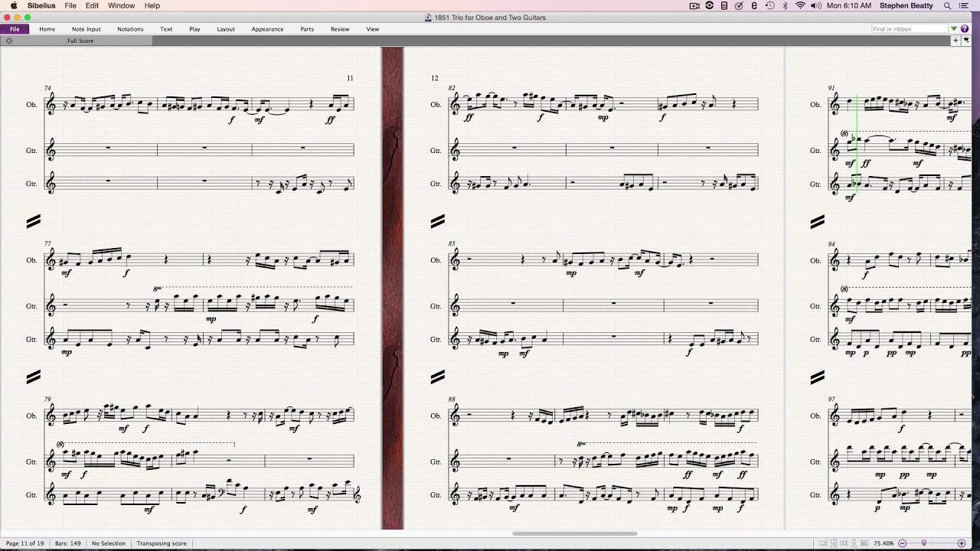Click the 75.40% zoom percentage value
The height and width of the screenshot is (551, 980).
(x=884, y=543)
